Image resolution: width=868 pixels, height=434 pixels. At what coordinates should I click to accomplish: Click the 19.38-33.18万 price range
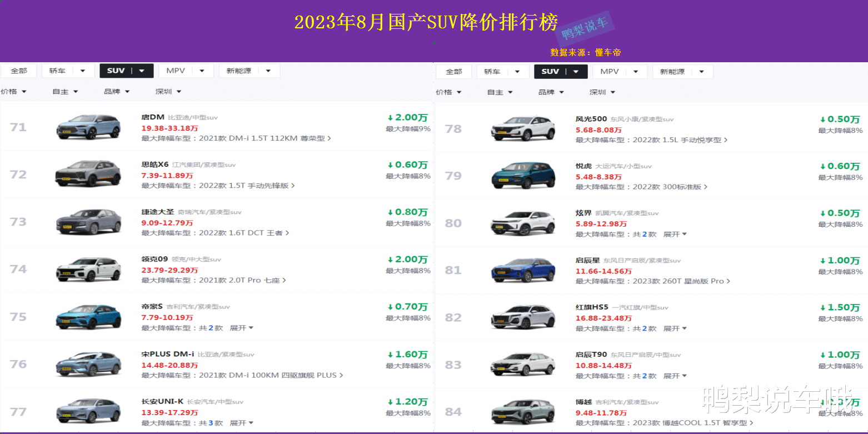tap(169, 128)
